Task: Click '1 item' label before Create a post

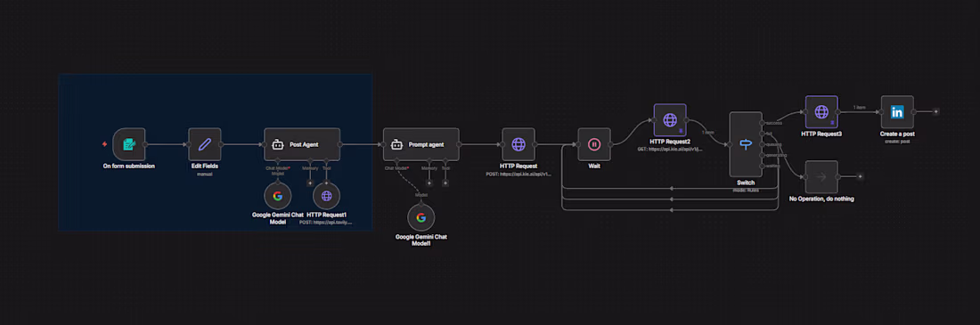Action: (x=860, y=107)
